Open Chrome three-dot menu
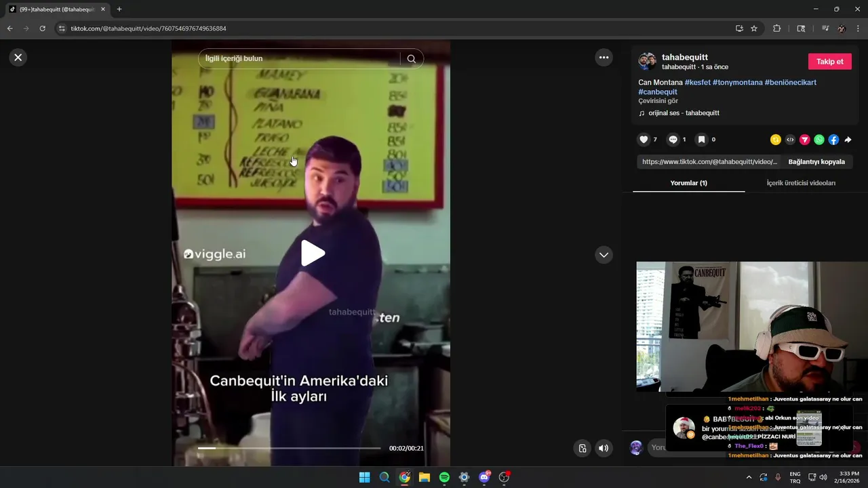Screen dimensions: 868x488 (859, 28)
